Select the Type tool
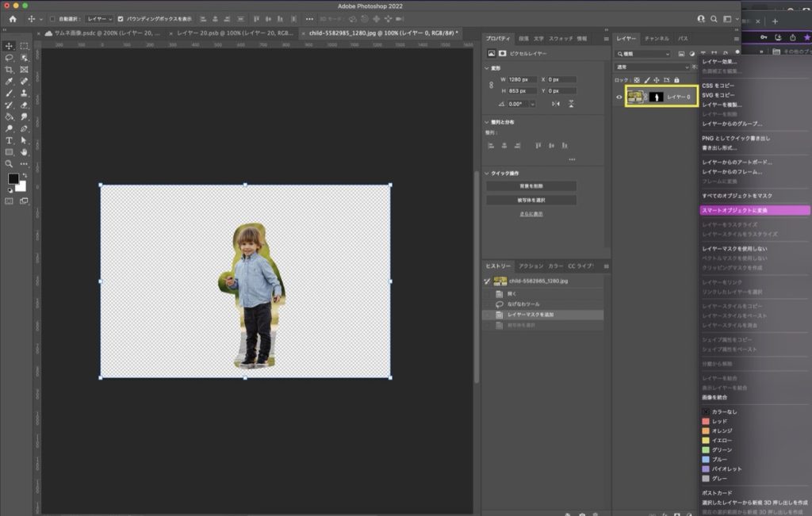812x516 pixels. 9,140
